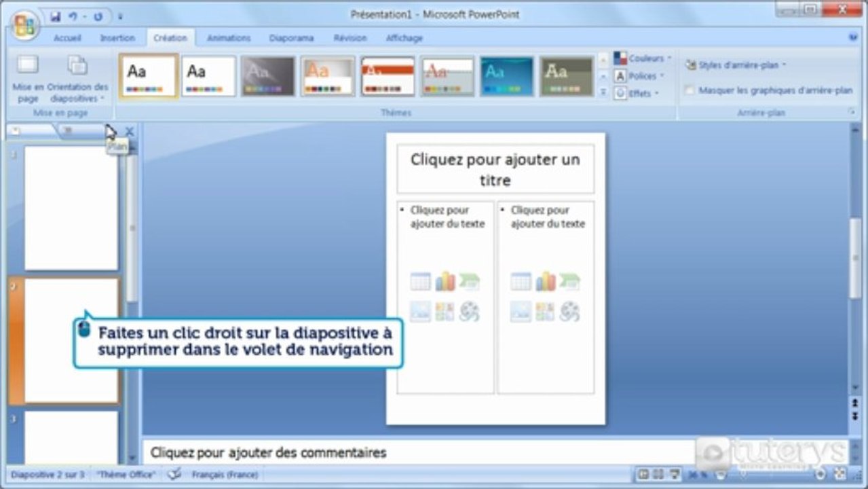
Task: Check Masquer les graphiques d'arrière-plan
Action: coord(690,90)
